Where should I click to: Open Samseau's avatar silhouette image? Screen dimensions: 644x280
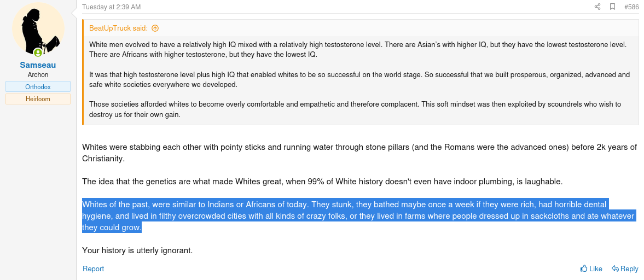tap(38, 28)
